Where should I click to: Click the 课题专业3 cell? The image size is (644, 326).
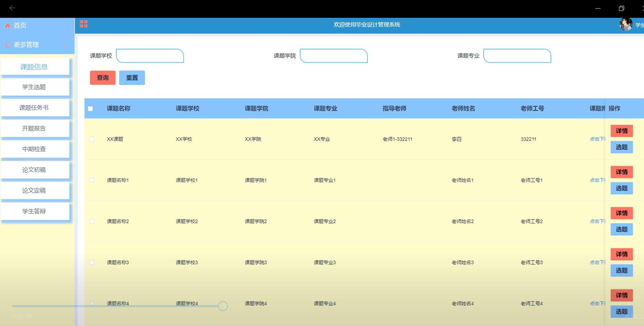pos(325,263)
